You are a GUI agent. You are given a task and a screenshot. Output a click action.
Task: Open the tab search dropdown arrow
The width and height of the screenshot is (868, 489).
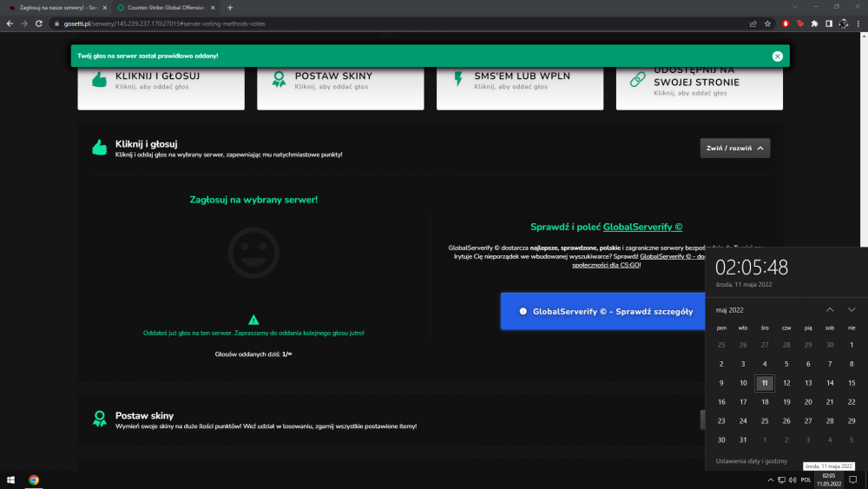click(795, 7)
